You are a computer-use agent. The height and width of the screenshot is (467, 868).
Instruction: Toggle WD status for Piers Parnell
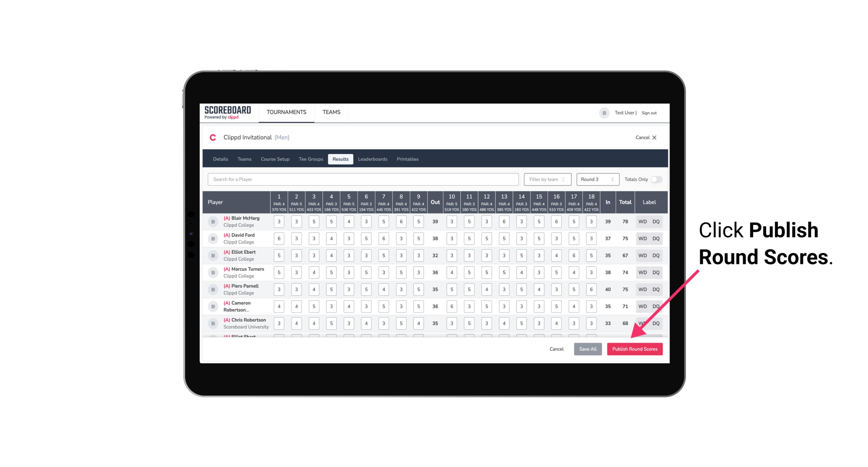[x=642, y=289]
